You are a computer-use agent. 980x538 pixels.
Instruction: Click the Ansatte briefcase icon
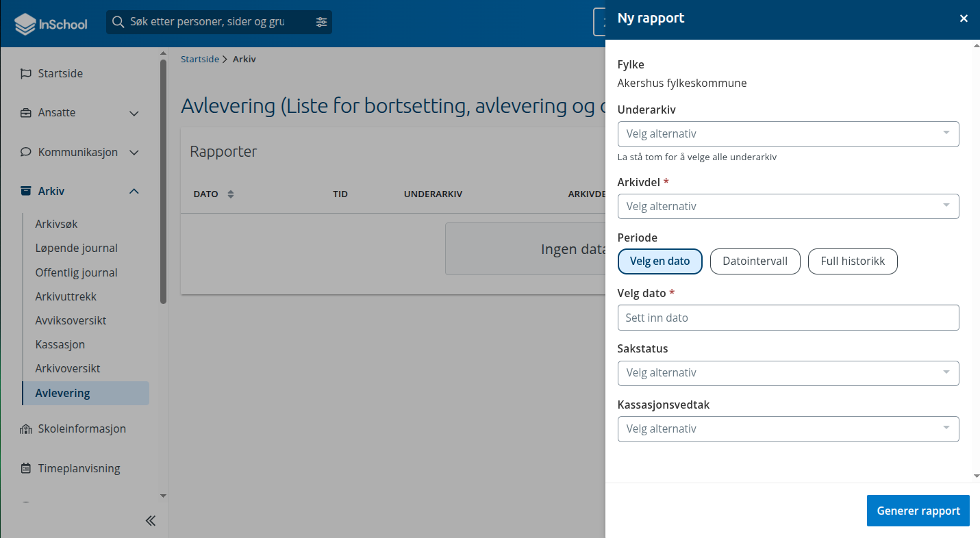tap(26, 113)
